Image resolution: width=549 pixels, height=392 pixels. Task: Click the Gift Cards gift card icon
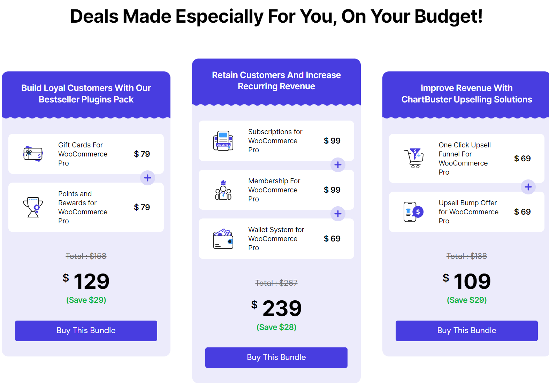point(33,154)
